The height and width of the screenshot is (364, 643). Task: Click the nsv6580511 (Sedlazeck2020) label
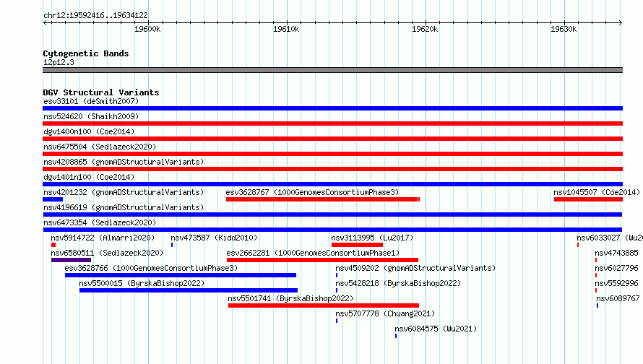(x=107, y=253)
